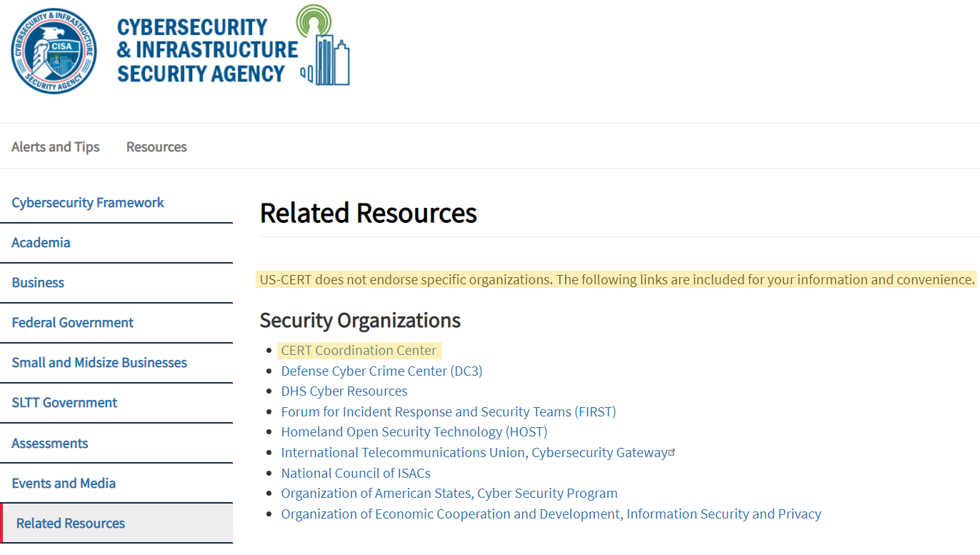Open the SLTT Government sidebar item
This screenshot has width=980, height=555.
click(x=64, y=403)
